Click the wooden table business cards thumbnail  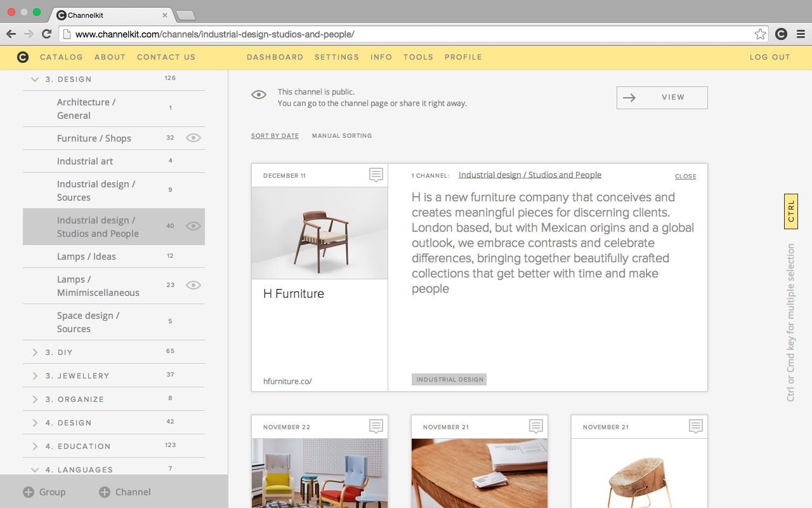[x=480, y=473]
